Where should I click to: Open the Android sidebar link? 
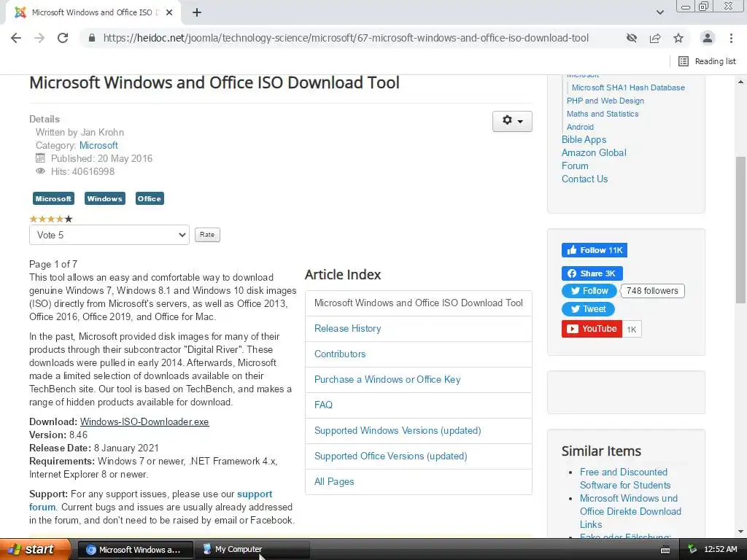click(x=580, y=127)
